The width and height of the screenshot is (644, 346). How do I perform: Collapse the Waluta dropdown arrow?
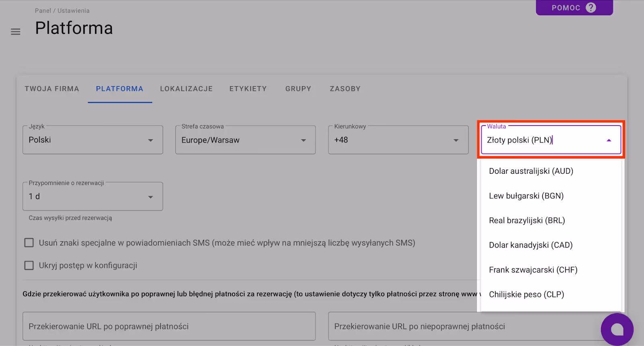[609, 140]
